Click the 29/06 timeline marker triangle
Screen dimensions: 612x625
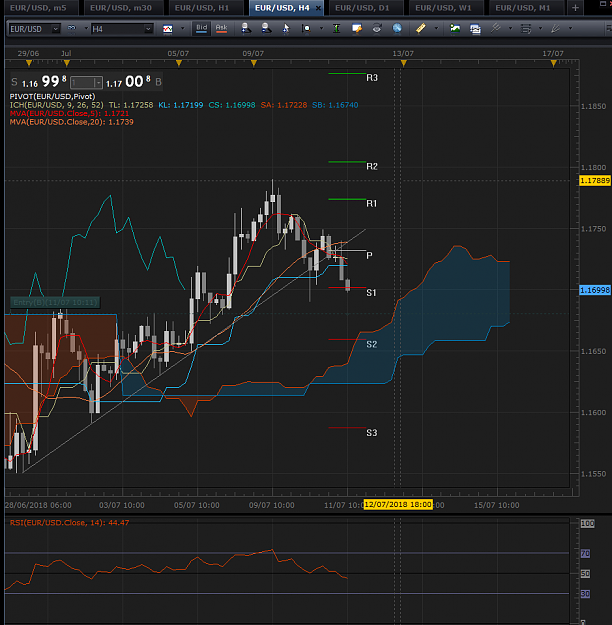[x=29, y=63]
